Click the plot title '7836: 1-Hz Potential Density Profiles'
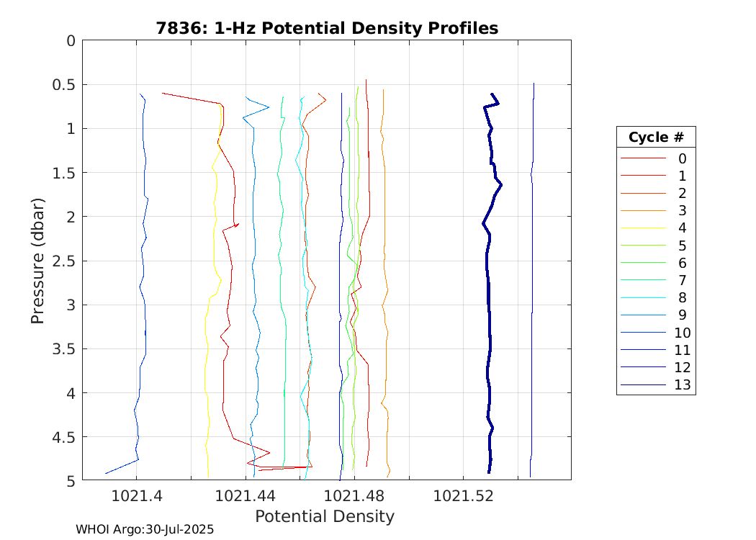 pyautogui.click(x=327, y=28)
